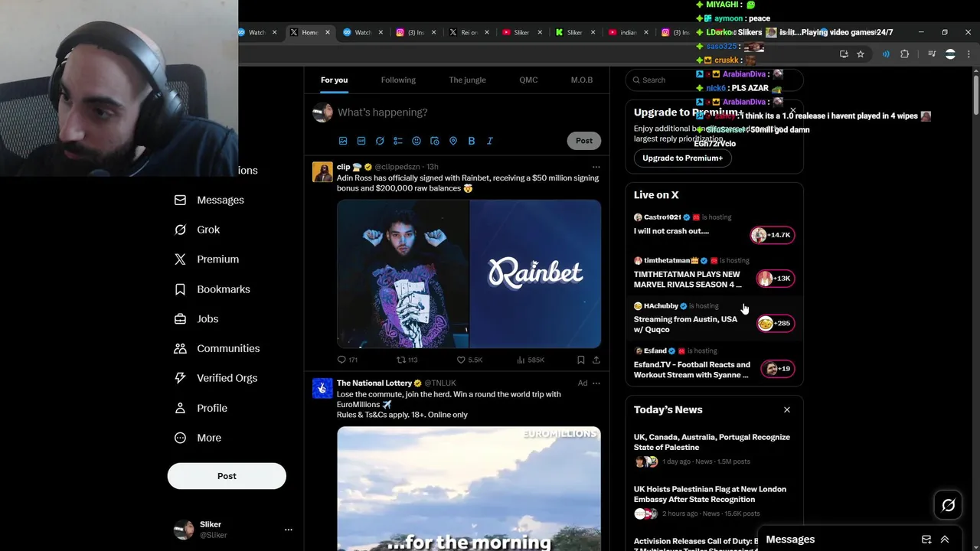Image resolution: width=980 pixels, height=551 pixels.
Task: Open the @TNLUK handle link
Action: (440, 383)
